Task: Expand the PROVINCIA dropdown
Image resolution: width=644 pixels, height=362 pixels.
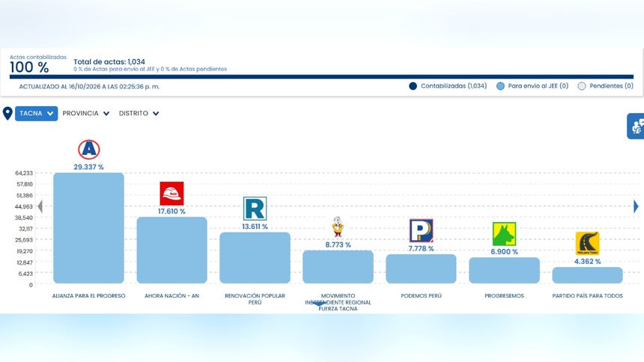Action: [86, 113]
